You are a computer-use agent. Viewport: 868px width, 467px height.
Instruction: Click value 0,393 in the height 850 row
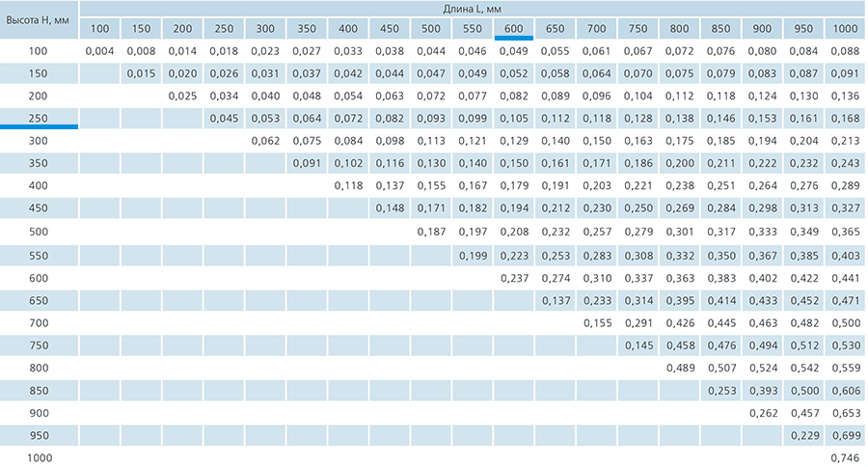coord(763,391)
